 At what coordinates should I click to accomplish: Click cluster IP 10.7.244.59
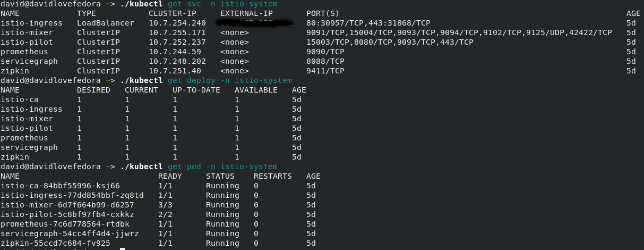tap(175, 52)
